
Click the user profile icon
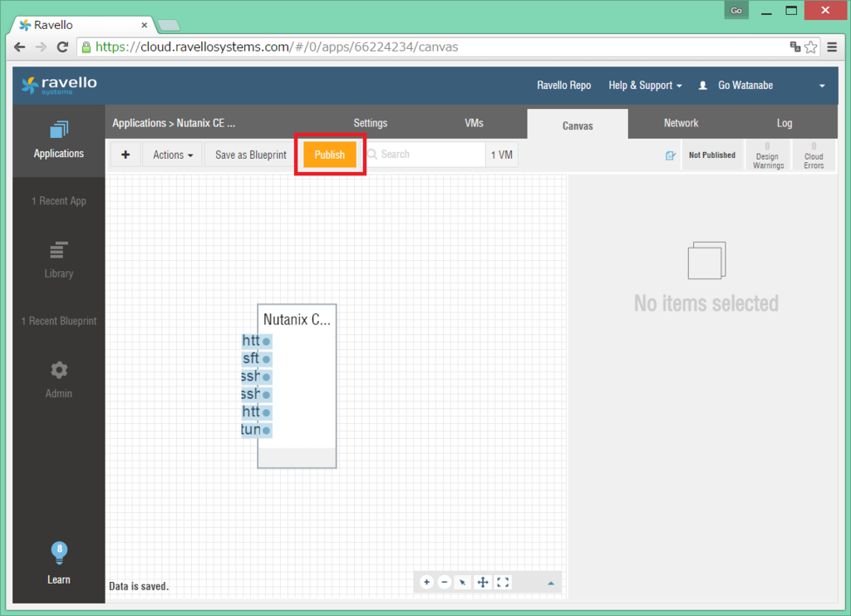point(703,85)
